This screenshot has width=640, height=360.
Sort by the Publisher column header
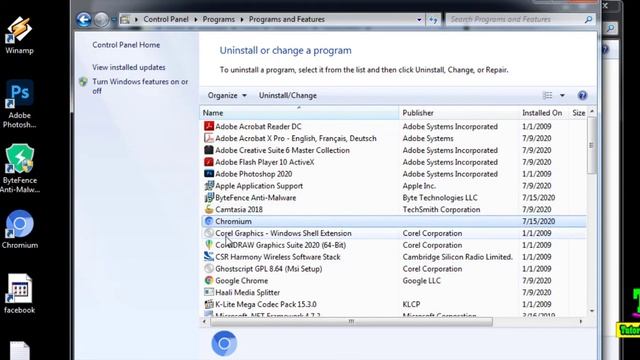[x=459, y=113]
